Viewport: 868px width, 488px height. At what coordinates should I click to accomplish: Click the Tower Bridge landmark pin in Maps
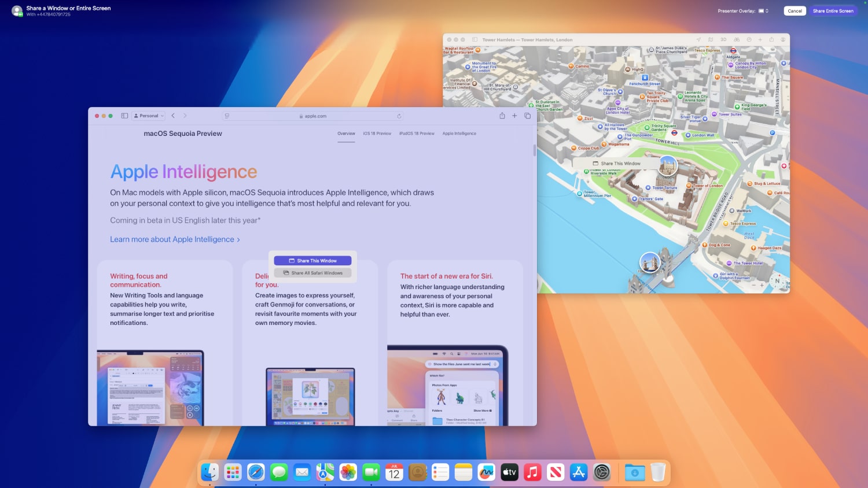(650, 263)
